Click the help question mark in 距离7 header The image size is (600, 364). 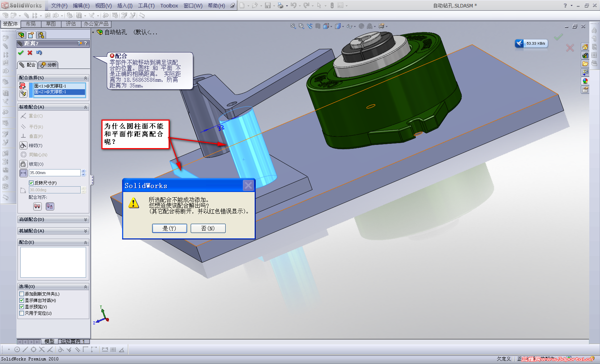pos(85,43)
